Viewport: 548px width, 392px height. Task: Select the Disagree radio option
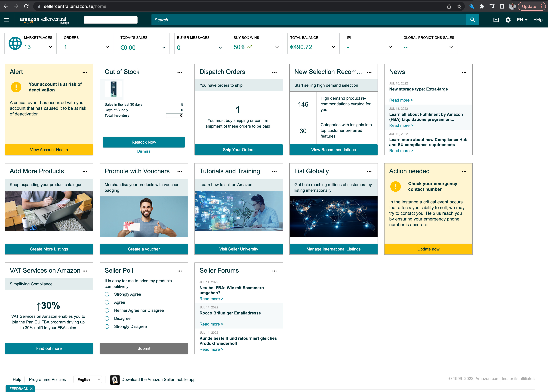[x=107, y=318]
